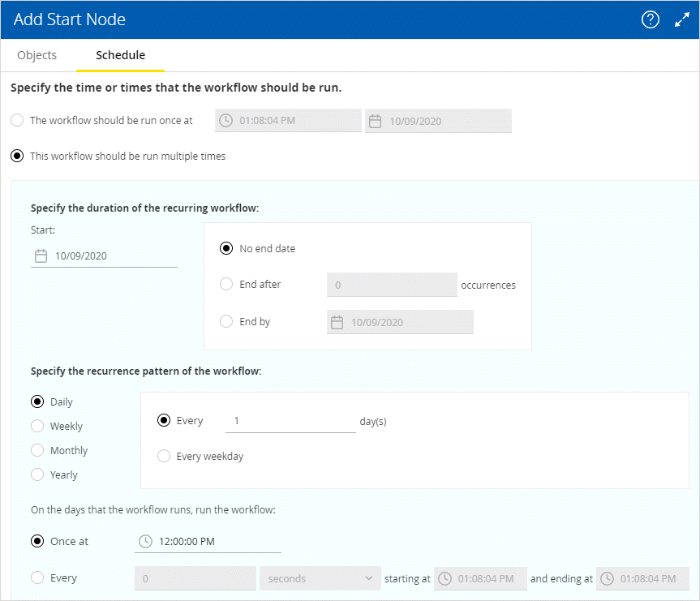The height and width of the screenshot is (601, 700).
Task: Click calendar icon in run-once date field
Action: [x=375, y=121]
